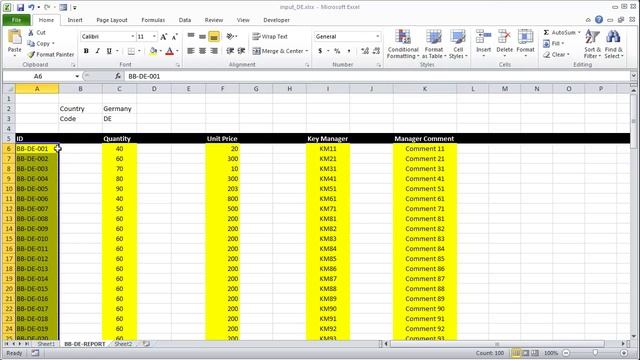Select column K header
The width and height of the screenshot is (640, 360).
[x=424, y=89]
